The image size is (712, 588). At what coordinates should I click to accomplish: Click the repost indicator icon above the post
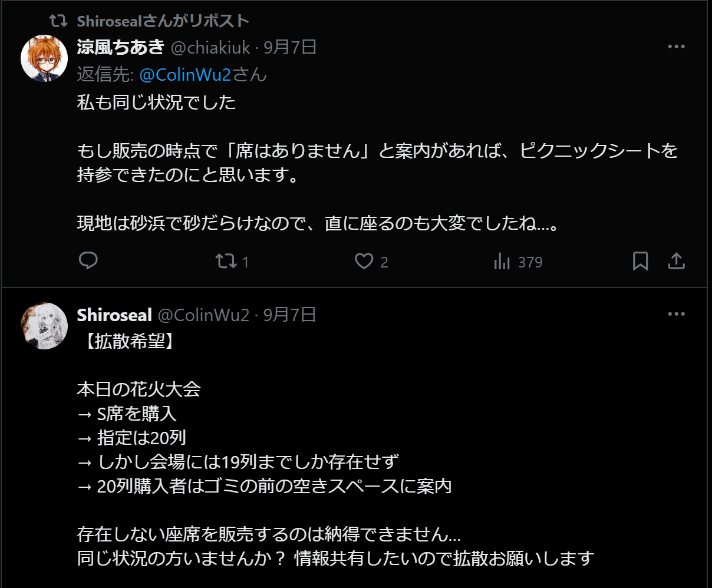coord(58,21)
